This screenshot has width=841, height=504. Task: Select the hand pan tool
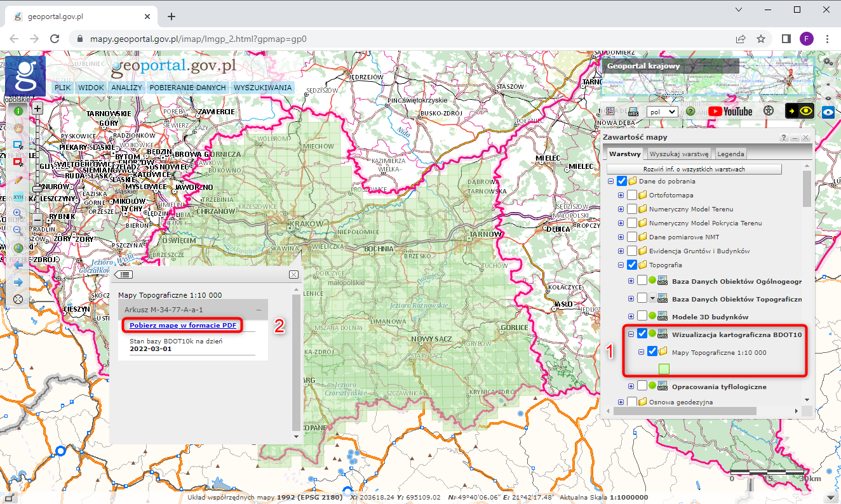click(x=18, y=128)
